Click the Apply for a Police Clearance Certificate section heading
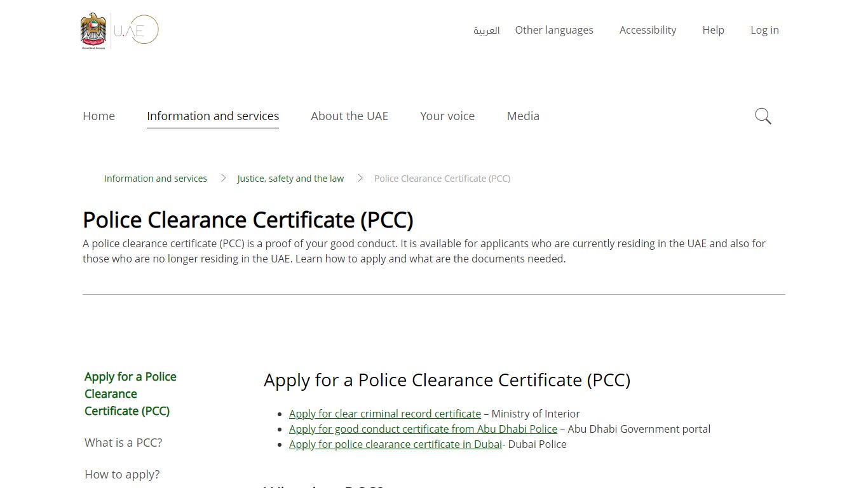Viewport: 868px width, 488px height. [x=447, y=380]
